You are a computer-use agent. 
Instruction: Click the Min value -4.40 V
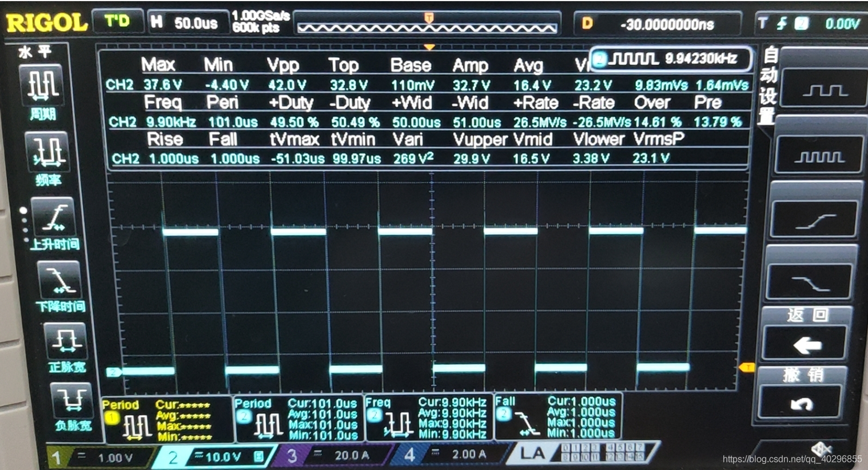(228, 85)
